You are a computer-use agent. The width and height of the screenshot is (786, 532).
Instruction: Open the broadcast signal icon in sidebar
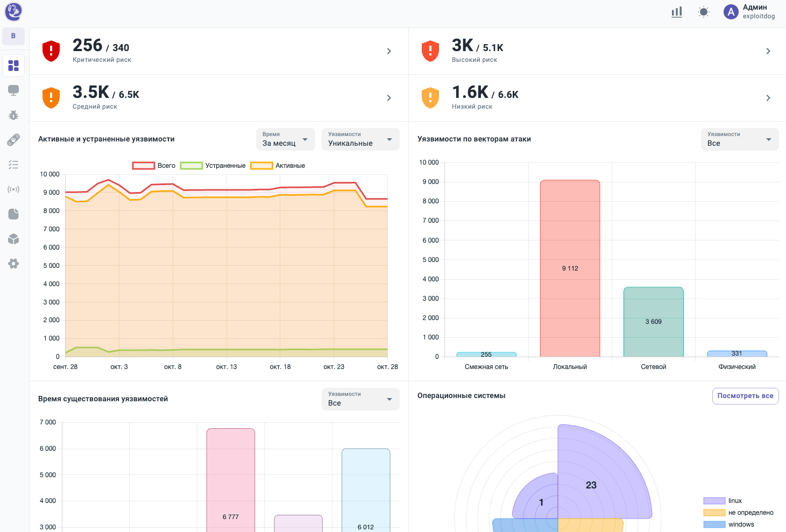click(x=13, y=189)
